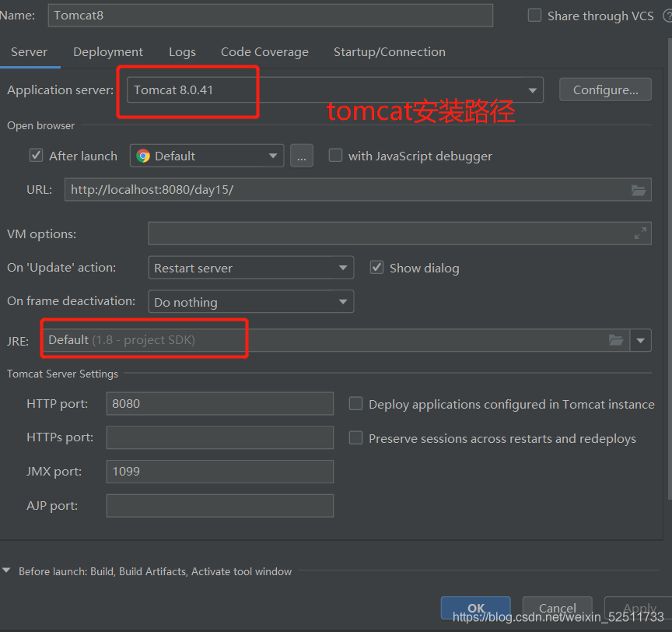
Task: Click the URL input field
Action: tap(358, 189)
